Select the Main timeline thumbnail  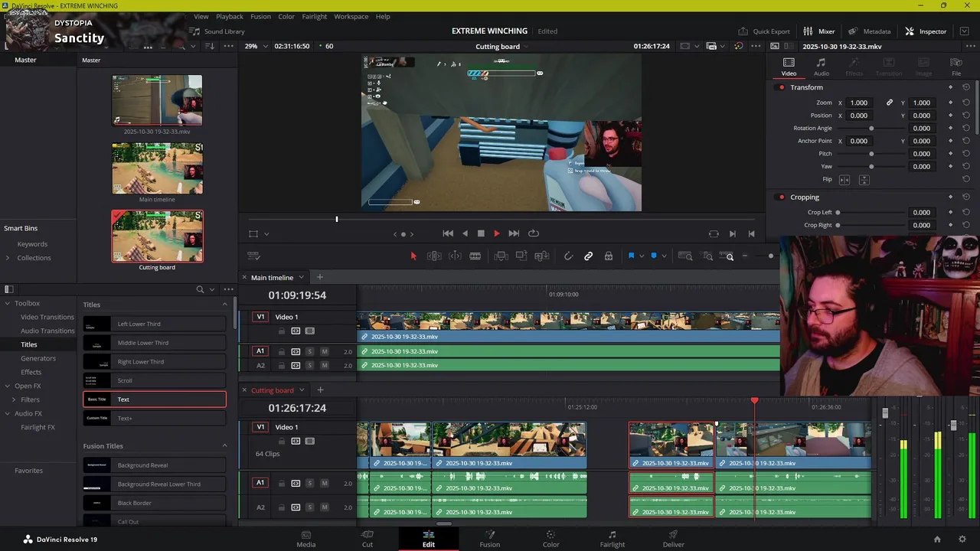coord(157,168)
